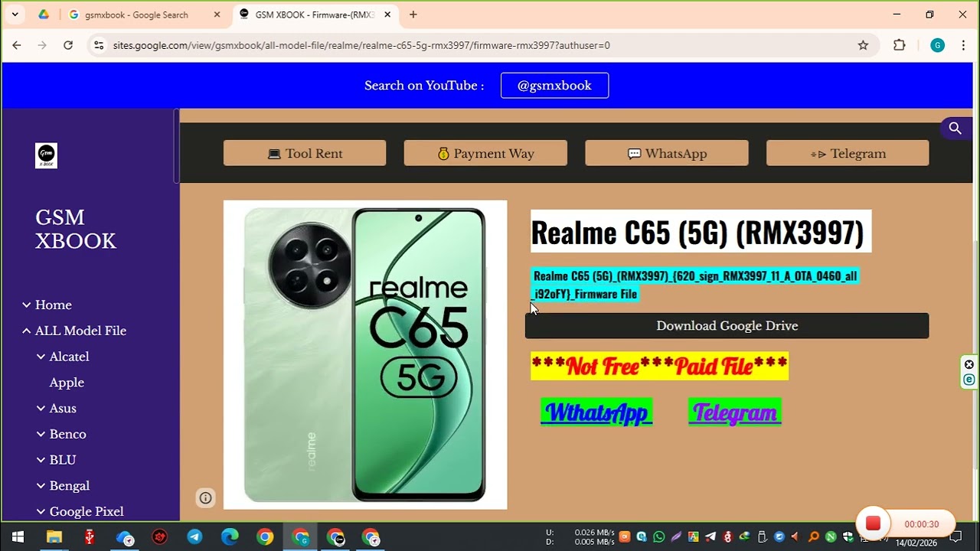Image resolution: width=980 pixels, height=551 pixels.
Task: Expand the Asus submenu chevron
Action: click(x=41, y=408)
